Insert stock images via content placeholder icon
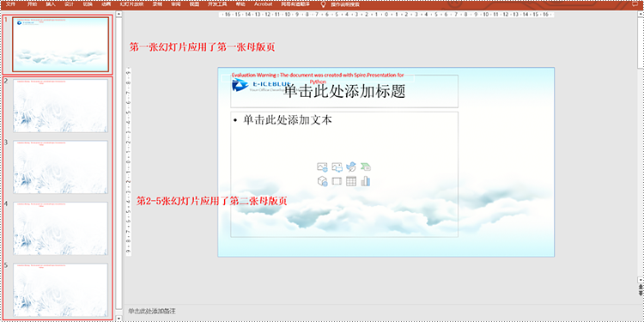Screen dimensions: 644x322 tap(322, 167)
